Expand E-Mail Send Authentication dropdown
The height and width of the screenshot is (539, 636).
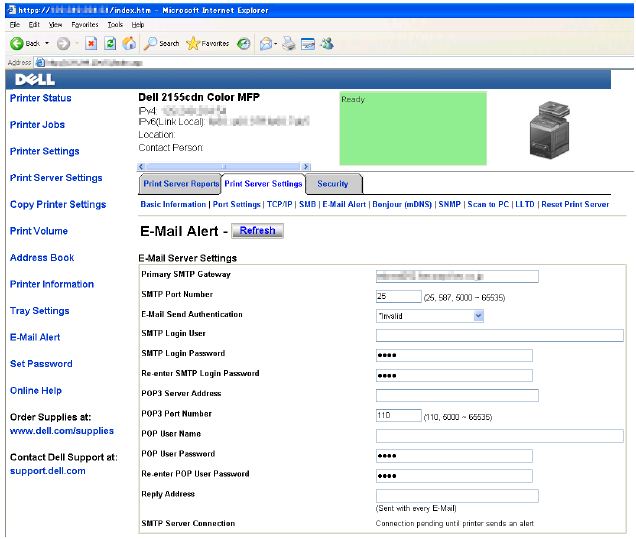pyautogui.click(x=478, y=316)
